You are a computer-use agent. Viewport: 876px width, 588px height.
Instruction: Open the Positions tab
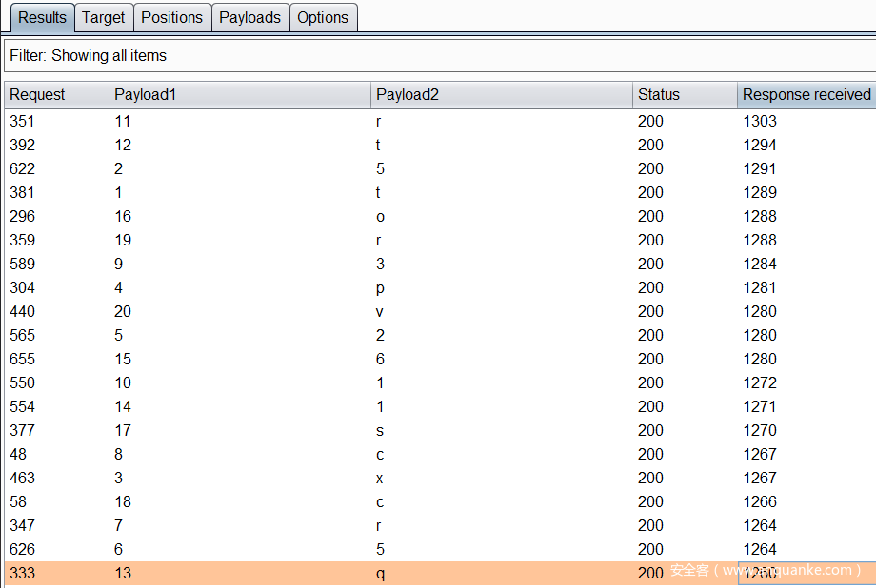pos(171,17)
